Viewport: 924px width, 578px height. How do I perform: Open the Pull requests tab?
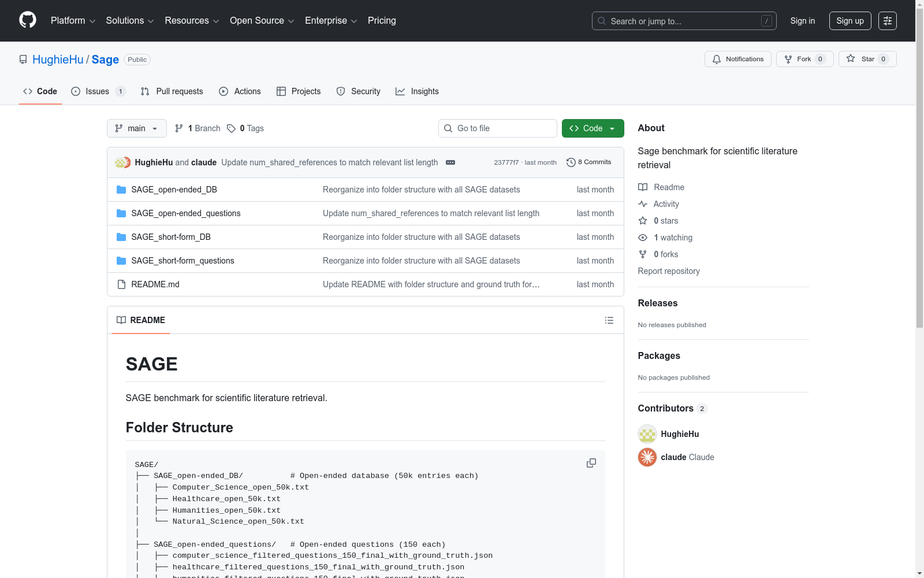coord(172,91)
